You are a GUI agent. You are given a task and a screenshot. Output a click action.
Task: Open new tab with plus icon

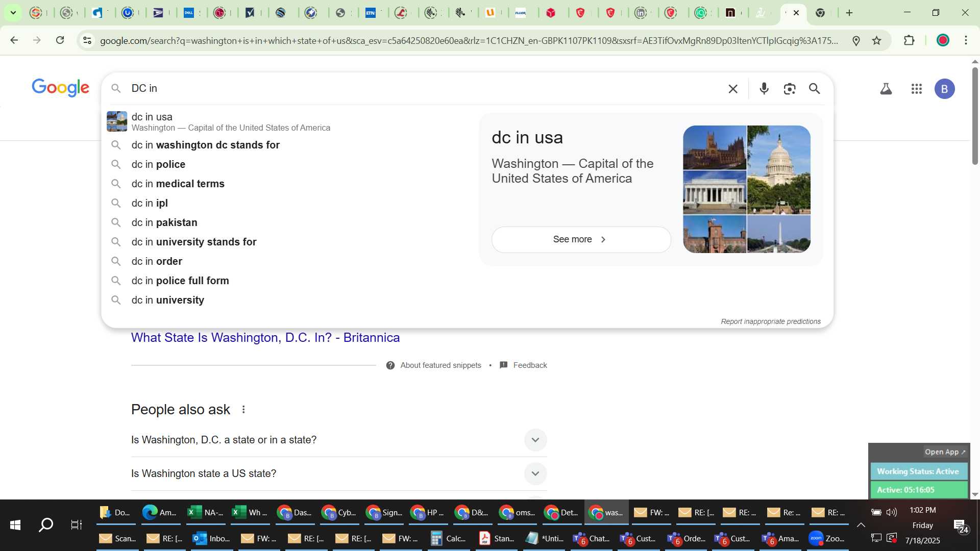click(x=849, y=13)
